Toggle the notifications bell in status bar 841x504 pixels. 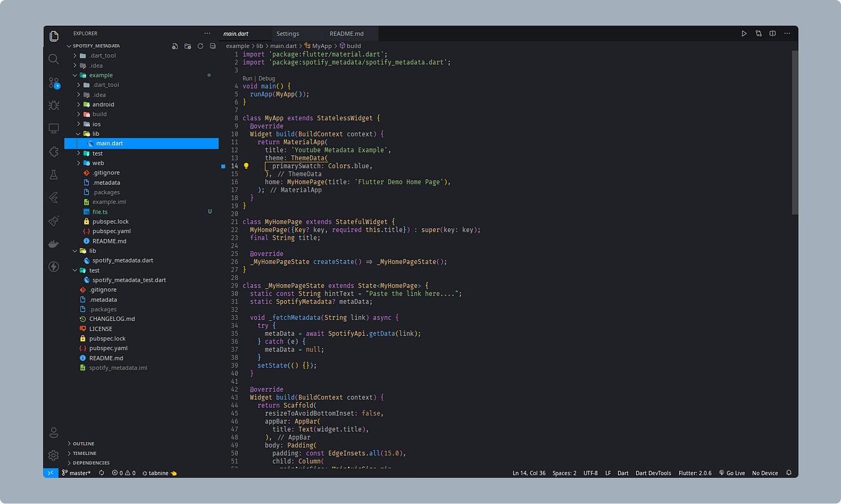pos(789,473)
